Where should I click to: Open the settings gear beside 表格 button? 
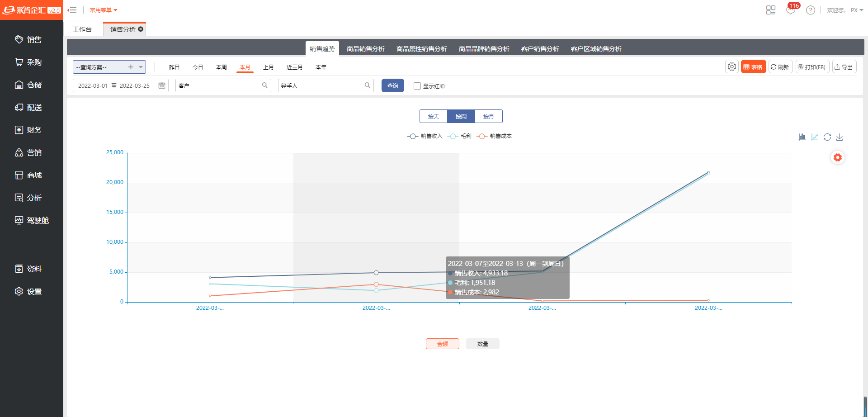coord(732,67)
